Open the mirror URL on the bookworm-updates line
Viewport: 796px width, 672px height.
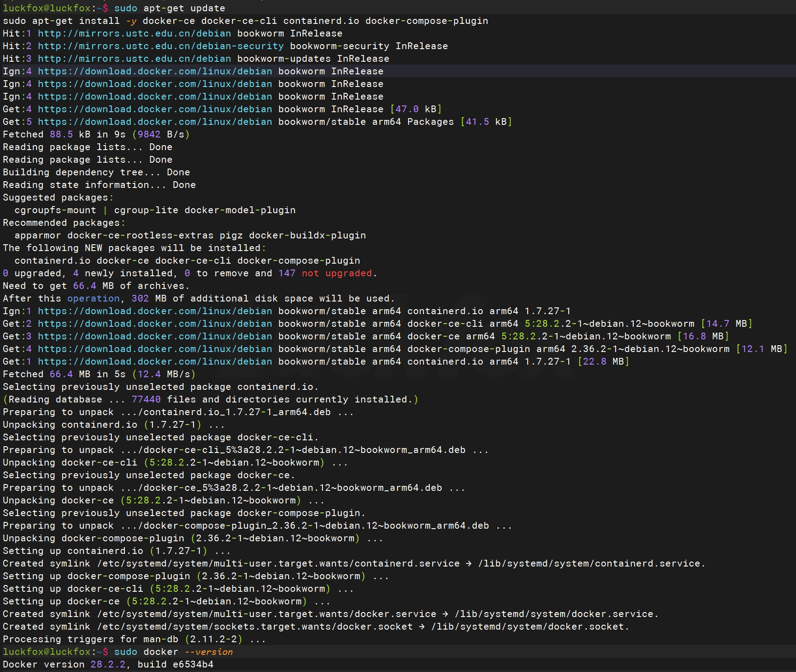coord(134,59)
